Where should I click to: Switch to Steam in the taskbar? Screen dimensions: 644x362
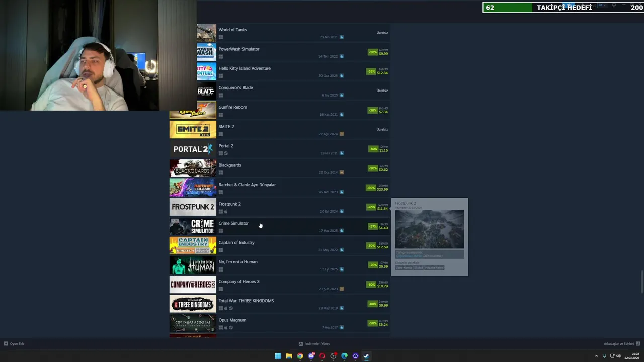coord(366,356)
